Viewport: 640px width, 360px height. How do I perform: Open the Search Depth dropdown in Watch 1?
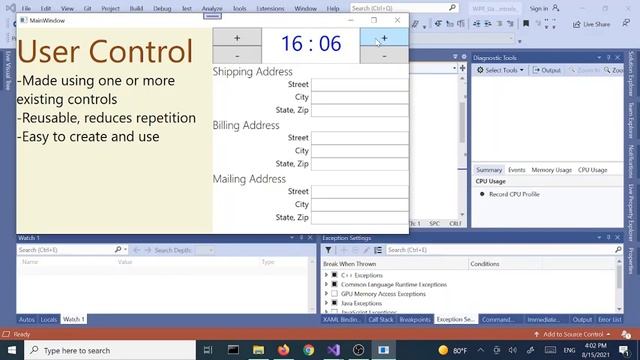205,250
